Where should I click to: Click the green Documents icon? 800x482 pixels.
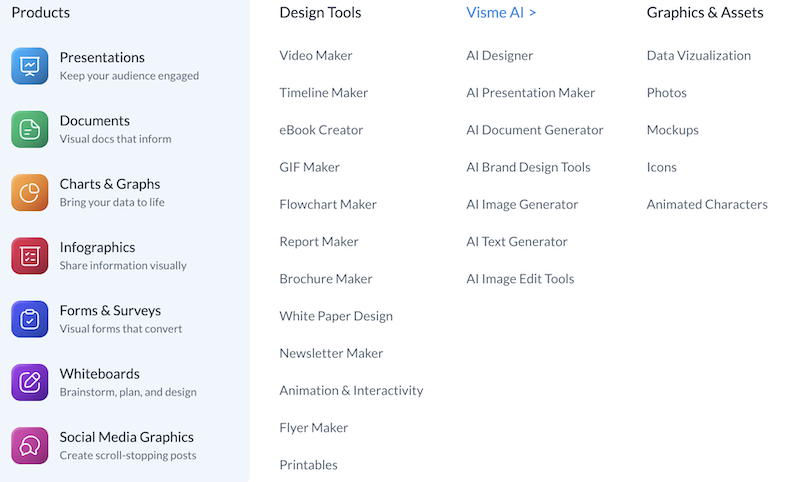(30, 129)
